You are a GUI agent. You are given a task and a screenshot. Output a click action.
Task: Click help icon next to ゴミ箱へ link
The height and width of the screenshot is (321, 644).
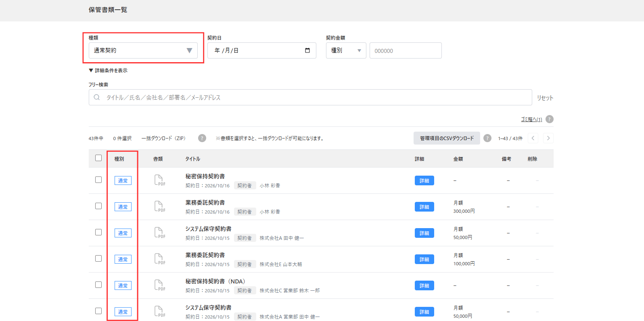tap(549, 119)
